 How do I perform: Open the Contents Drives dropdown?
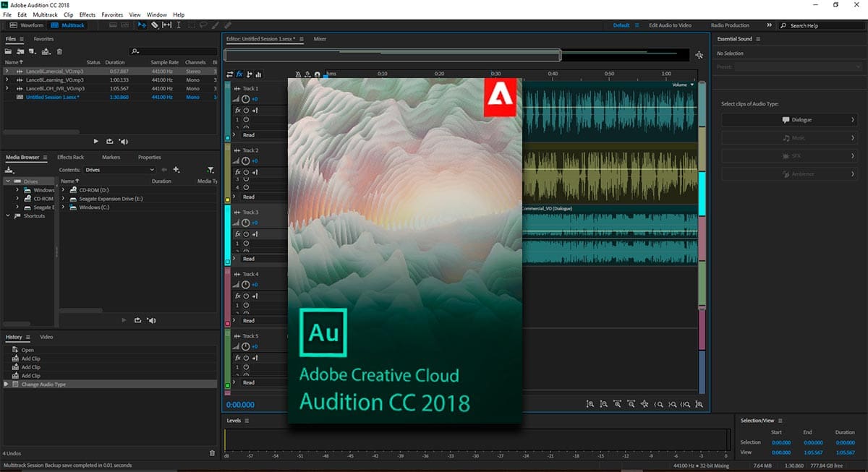(119, 170)
